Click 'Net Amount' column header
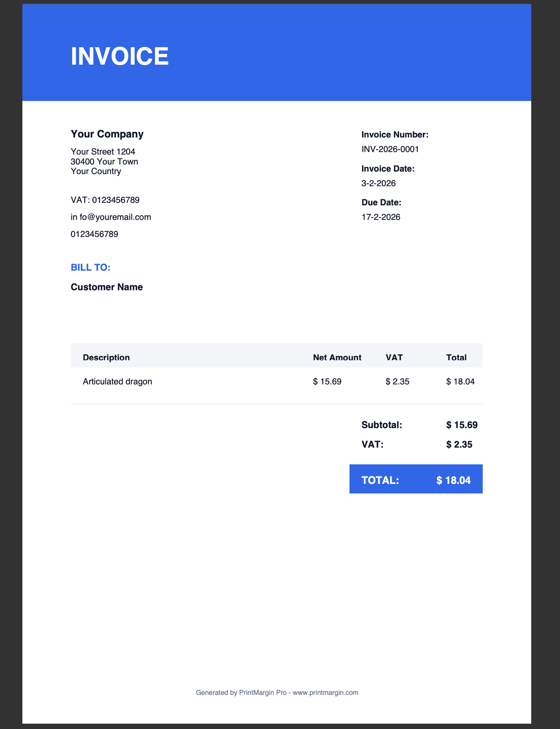This screenshot has height=729, width=560. pos(337,357)
